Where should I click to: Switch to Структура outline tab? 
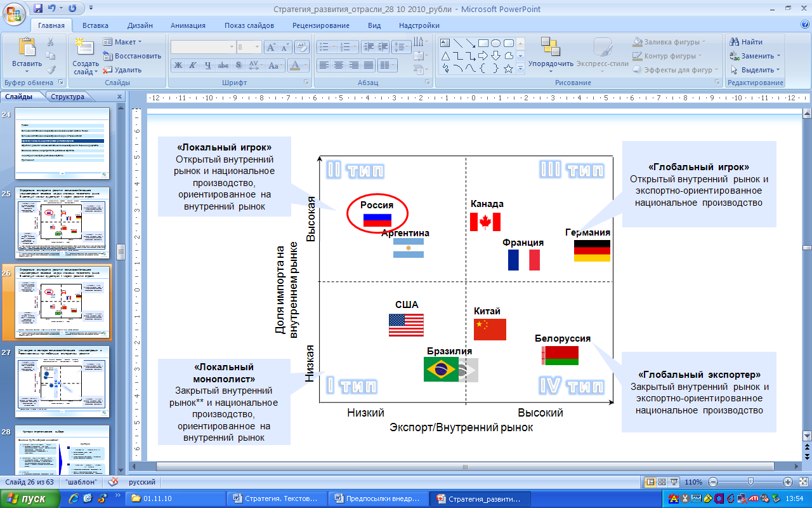coord(67,97)
